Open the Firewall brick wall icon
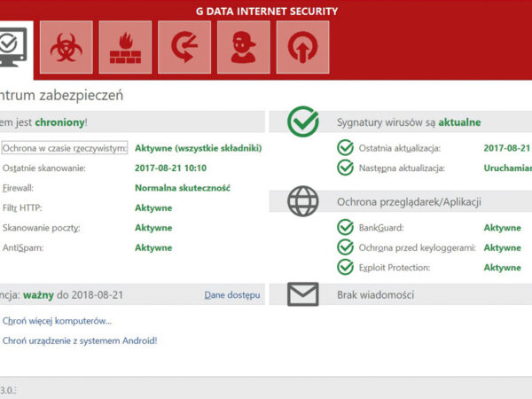This screenshot has width=532, height=399. pyautogui.click(x=125, y=48)
